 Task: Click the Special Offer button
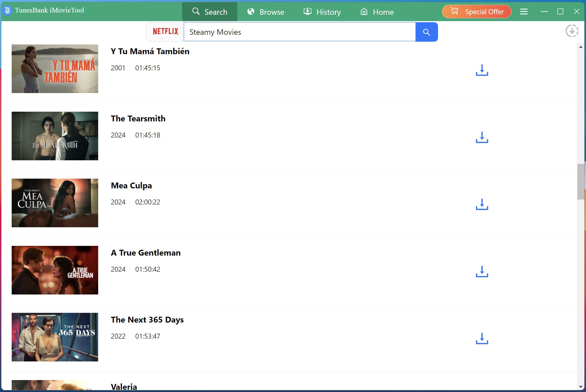click(x=476, y=12)
